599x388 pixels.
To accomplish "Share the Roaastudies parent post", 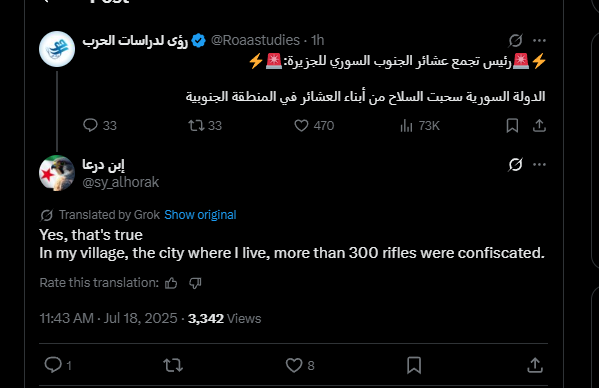I will tap(539, 125).
